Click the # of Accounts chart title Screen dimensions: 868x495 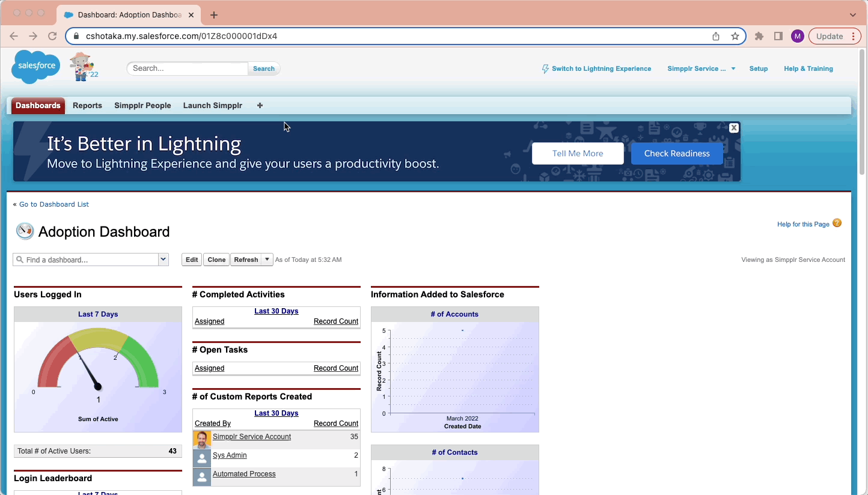pos(454,314)
